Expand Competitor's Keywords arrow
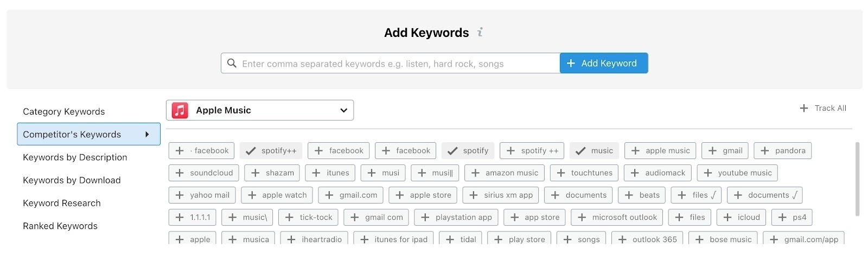Viewport: 868px width, 266px height. click(147, 134)
